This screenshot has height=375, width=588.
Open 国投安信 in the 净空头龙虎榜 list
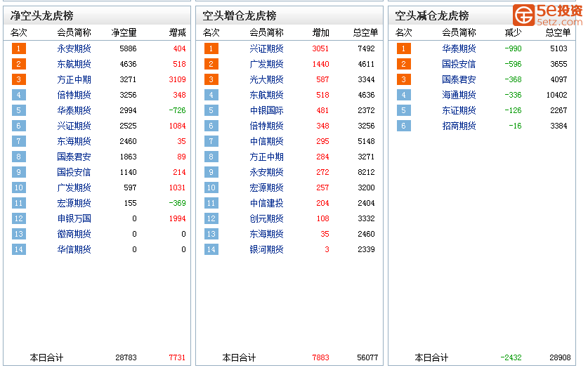[x=74, y=172]
